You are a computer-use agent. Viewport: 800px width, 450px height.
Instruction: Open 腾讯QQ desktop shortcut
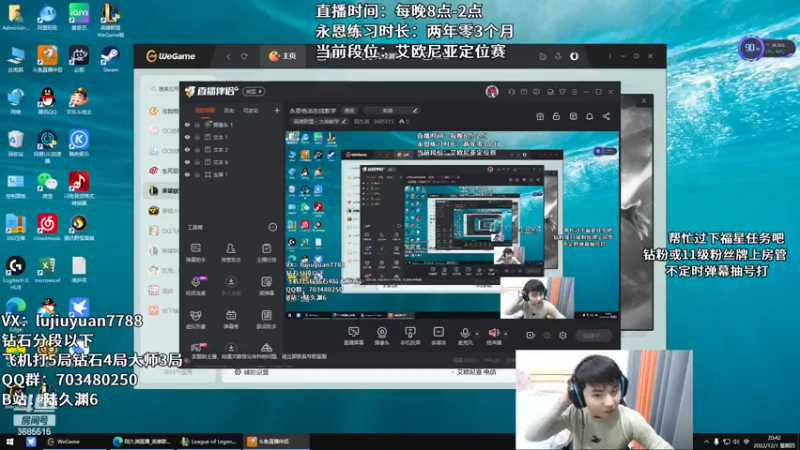coord(47,101)
